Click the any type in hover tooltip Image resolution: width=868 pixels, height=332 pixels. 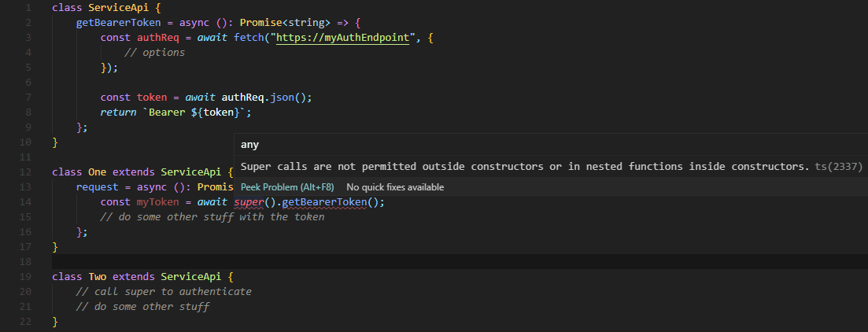coord(249,145)
